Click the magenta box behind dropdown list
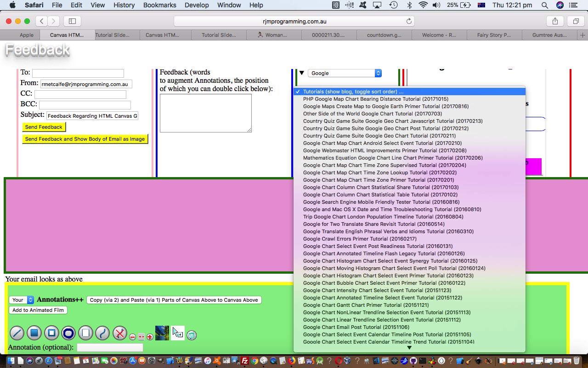The width and height of the screenshot is (588, 368). click(533, 167)
